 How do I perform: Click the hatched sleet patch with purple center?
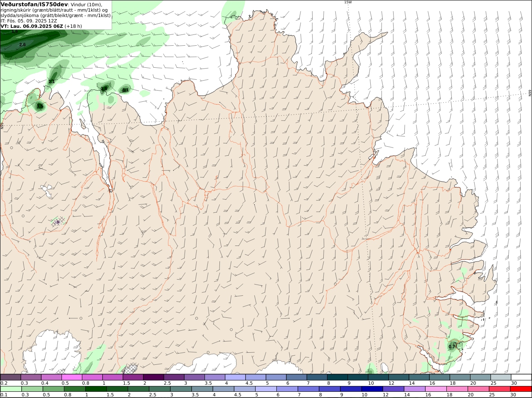click(x=58, y=222)
